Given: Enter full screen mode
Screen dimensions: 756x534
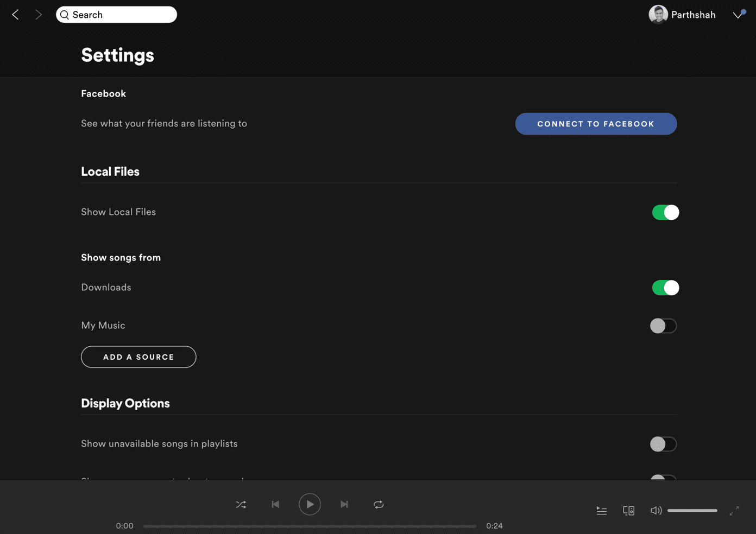Looking at the screenshot, I should coord(734,511).
